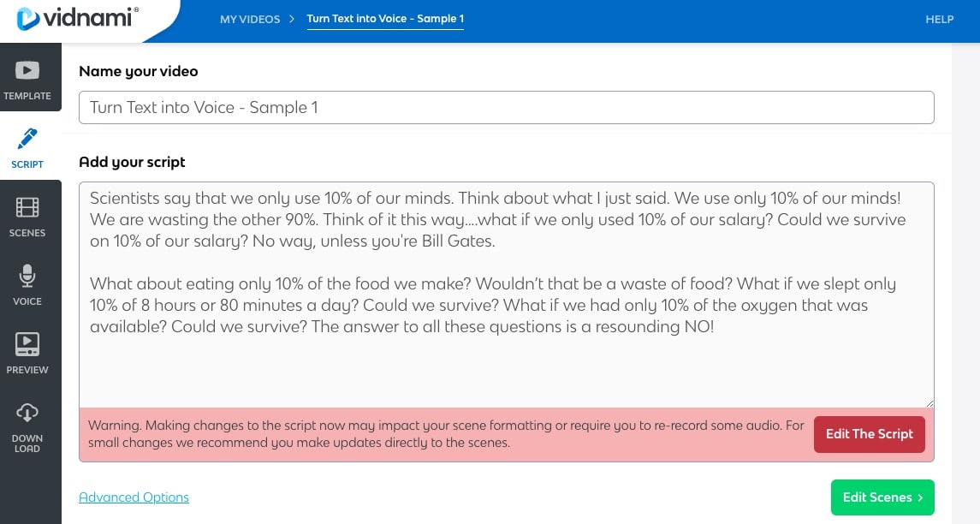Select the current video title breadcrumb
The image size is (980, 524).
(385, 19)
